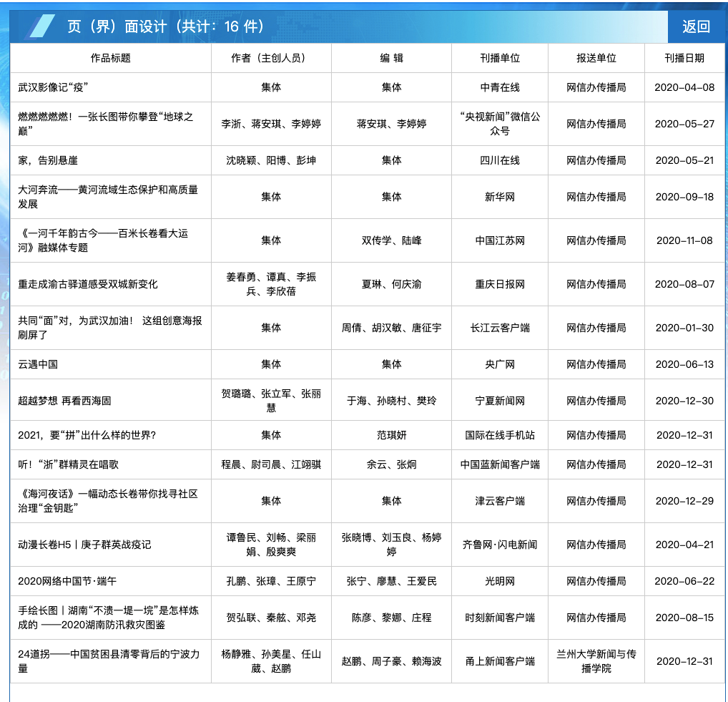Click authors 孔鹏、张璋、王原宁
728x702 pixels.
click(x=271, y=581)
